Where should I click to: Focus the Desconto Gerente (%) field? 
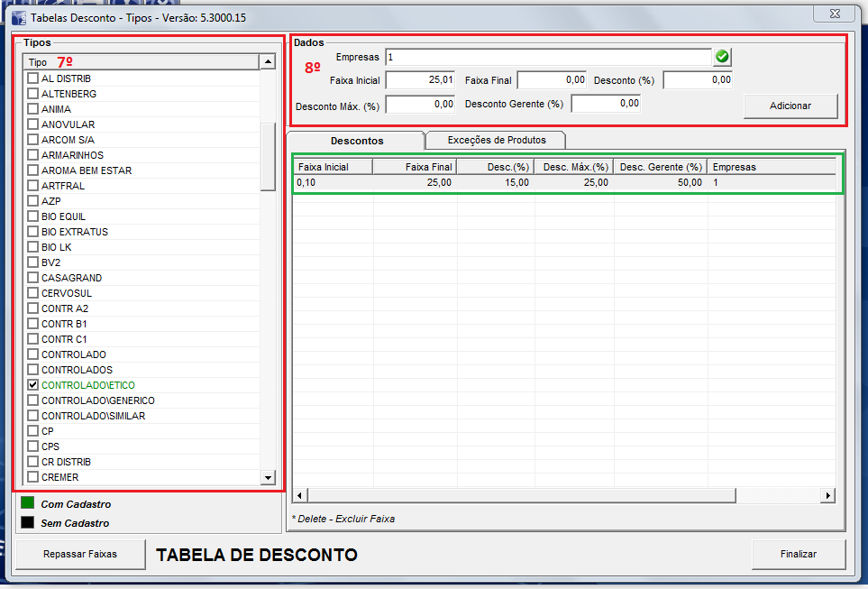606,104
